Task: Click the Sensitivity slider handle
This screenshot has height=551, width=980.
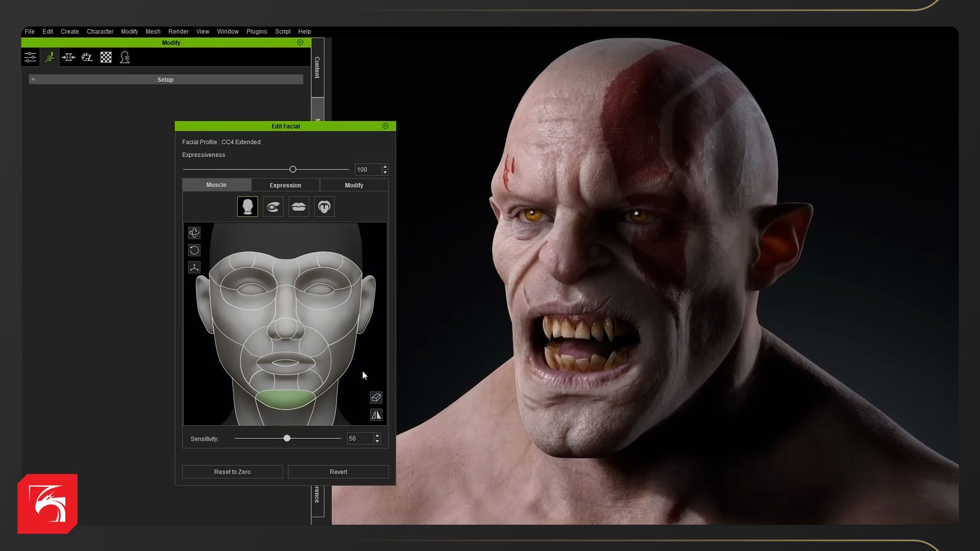Action: (x=287, y=438)
